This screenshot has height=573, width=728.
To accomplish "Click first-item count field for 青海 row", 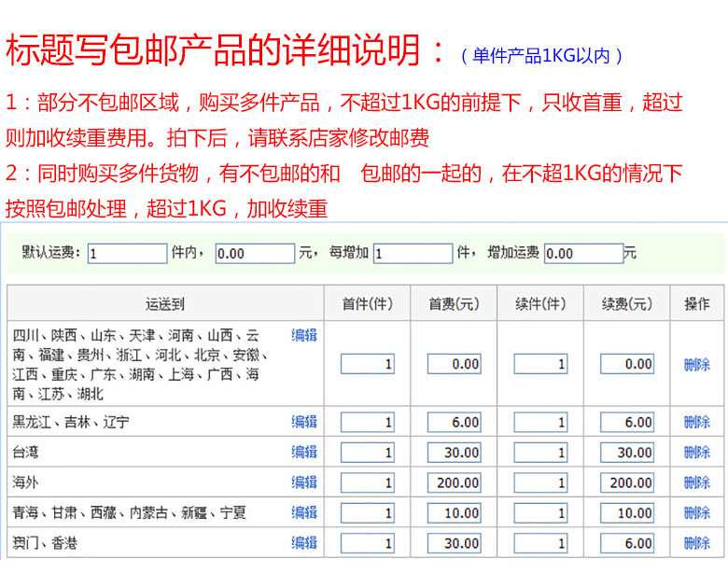I will [x=367, y=513].
